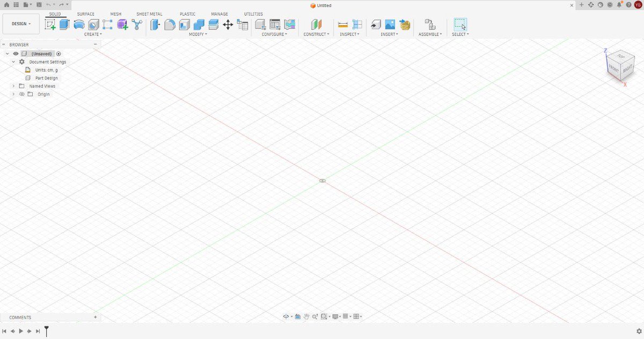Screen dimensions: 644x339
Task: Click the TOP face of ViewCube
Action: click(x=621, y=57)
